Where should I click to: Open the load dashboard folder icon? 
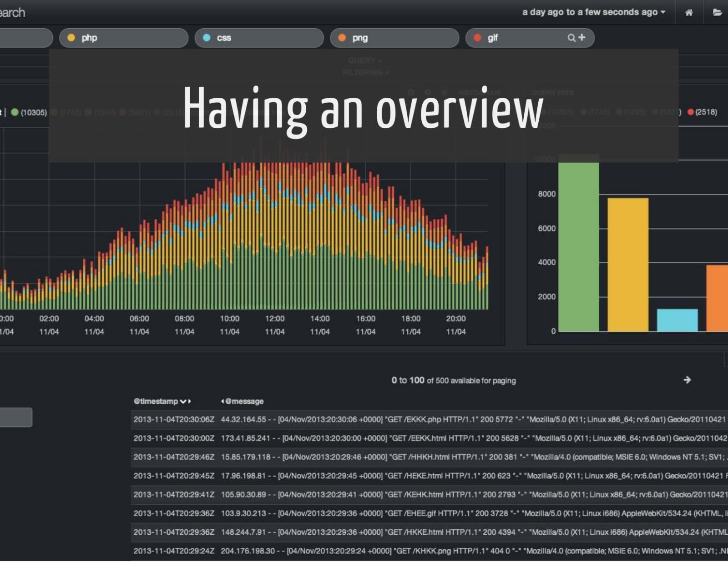[718, 12]
